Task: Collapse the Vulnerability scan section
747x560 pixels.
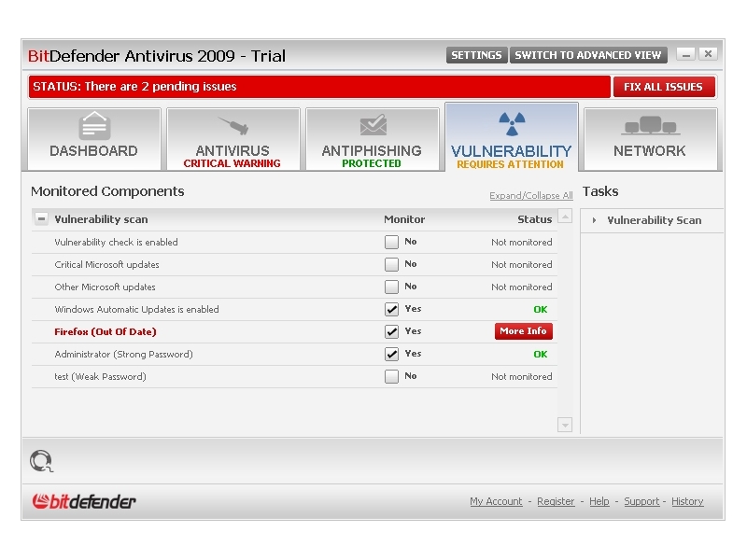Action: (x=41, y=219)
